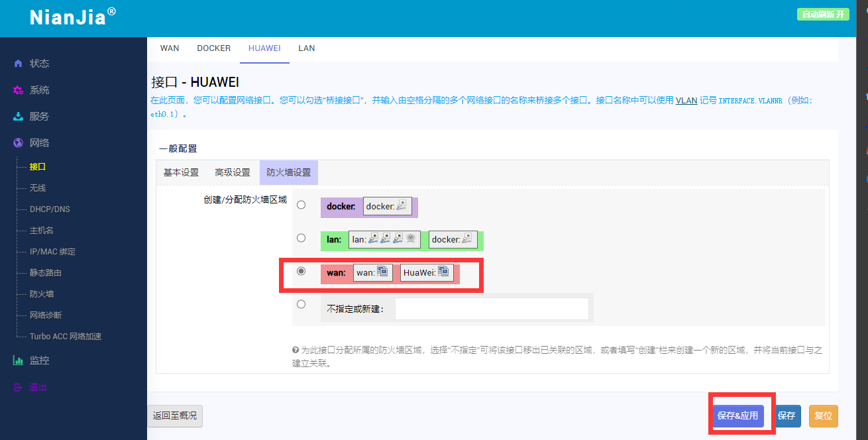Expand the 系统 sidebar menu
868x440 pixels.
[x=39, y=90]
